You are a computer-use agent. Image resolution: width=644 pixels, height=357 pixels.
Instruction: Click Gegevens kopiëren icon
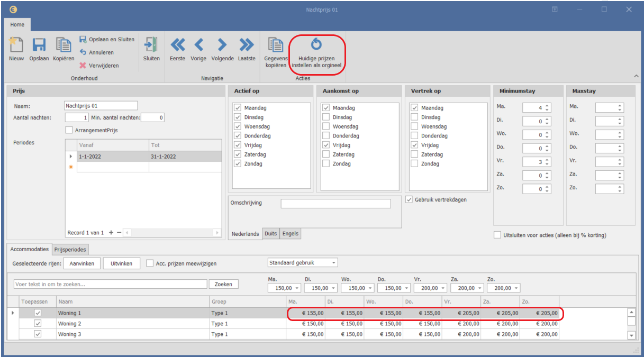(276, 45)
